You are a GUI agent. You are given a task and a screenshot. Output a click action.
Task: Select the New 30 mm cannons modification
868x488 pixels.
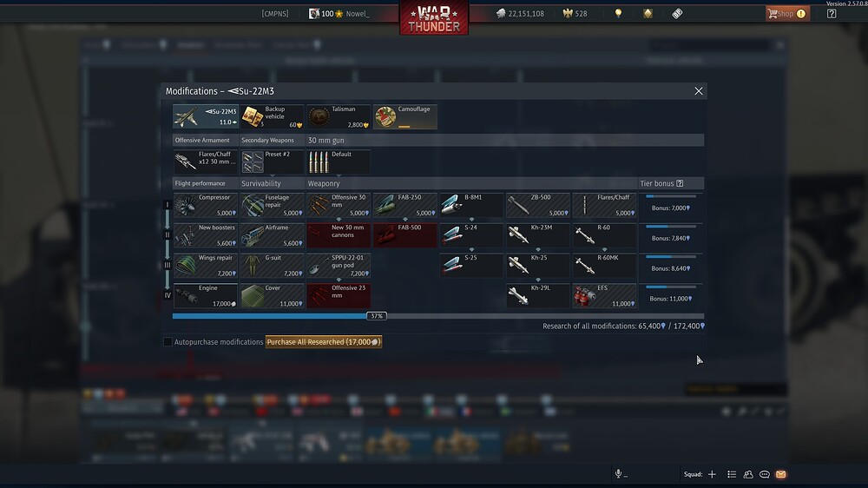(x=339, y=235)
